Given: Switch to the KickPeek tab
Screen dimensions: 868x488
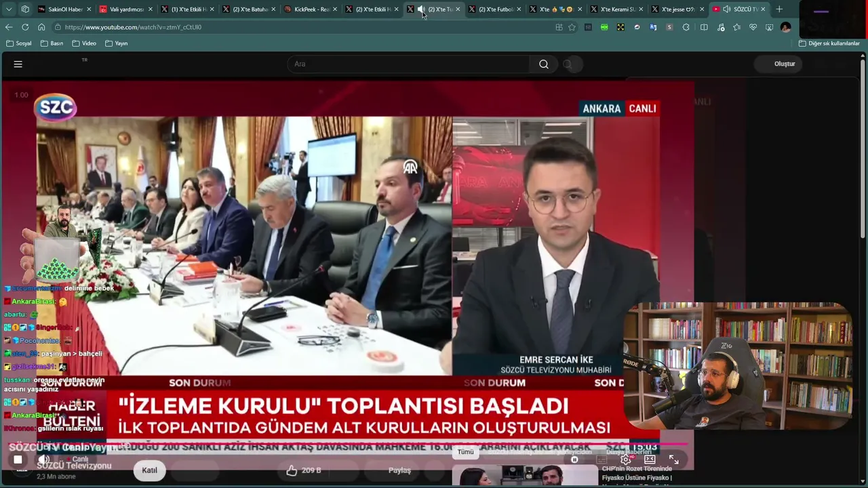Looking at the screenshot, I should (309, 9).
